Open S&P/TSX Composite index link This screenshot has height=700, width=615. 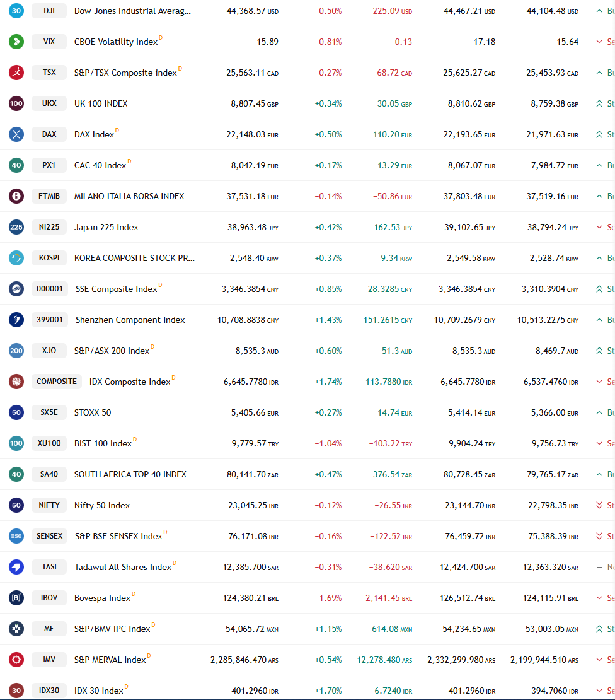126,73
